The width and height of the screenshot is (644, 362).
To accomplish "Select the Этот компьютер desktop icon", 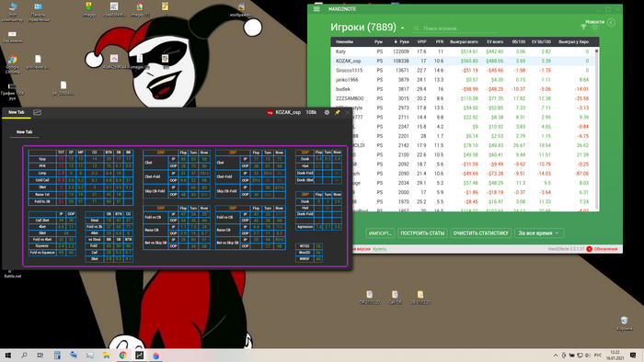I will point(12,12).
